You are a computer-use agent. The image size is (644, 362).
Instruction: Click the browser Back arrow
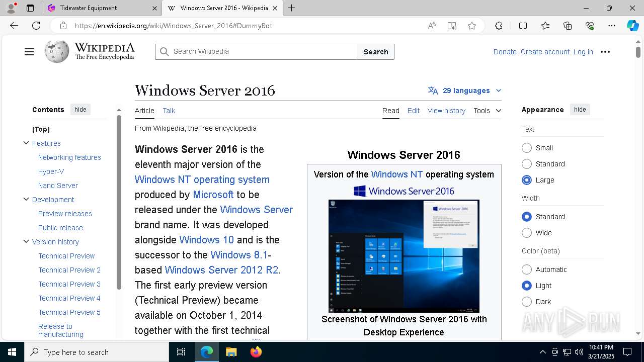click(x=14, y=26)
